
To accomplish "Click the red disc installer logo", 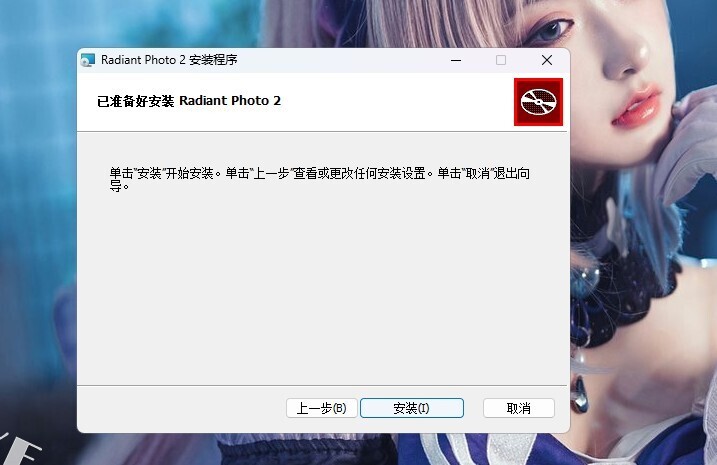I will [x=538, y=102].
